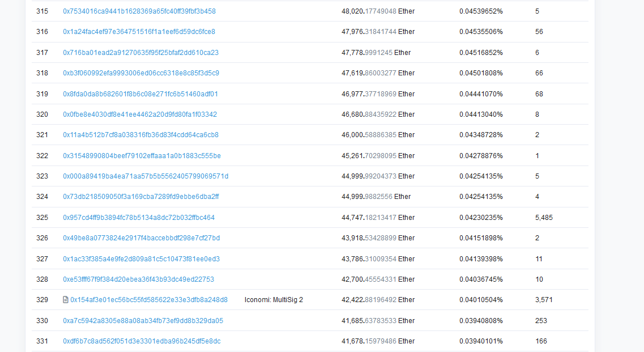The height and width of the screenshot is (352, 644).
Task: Open address 0x7534016ca9441b1628369a65fc40ff39fbf3b458
Action: click(139, 11)
